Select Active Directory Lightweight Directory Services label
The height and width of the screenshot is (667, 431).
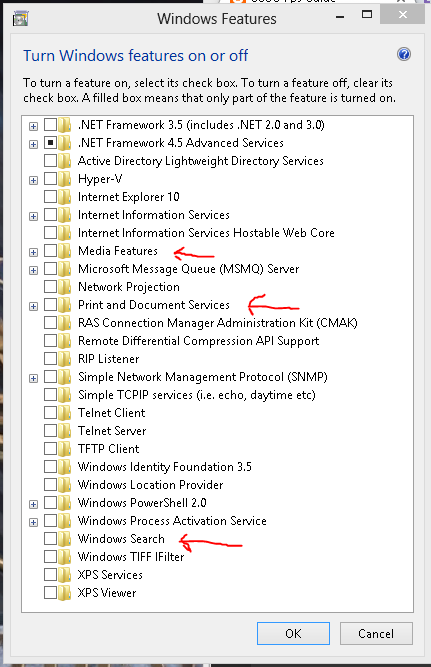pyautogui.click(x=200, y=161)
